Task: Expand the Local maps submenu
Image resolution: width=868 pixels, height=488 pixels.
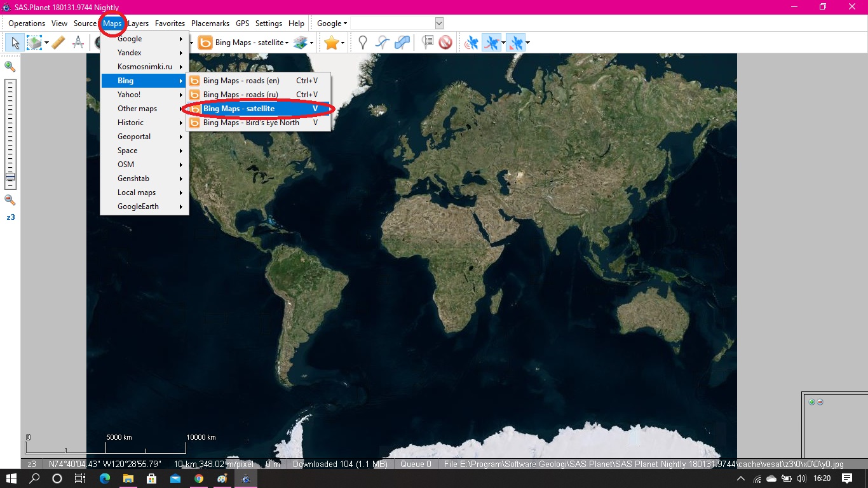Action: click(x=144, y=193)
